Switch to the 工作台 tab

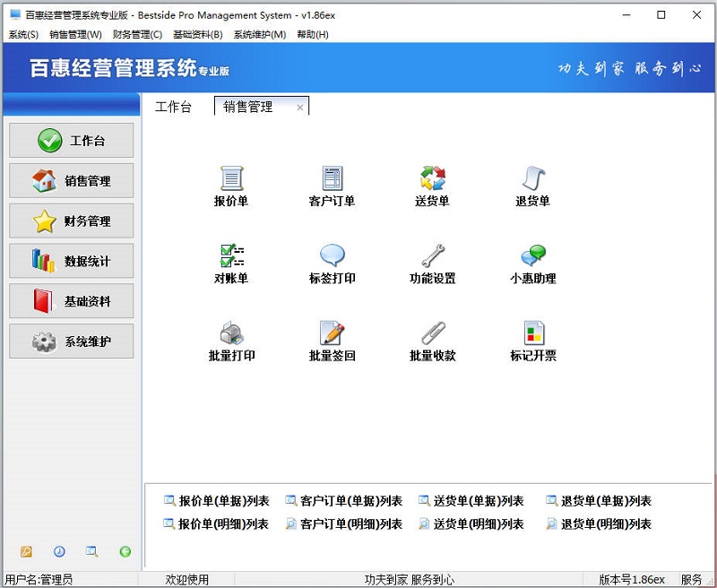175,106
